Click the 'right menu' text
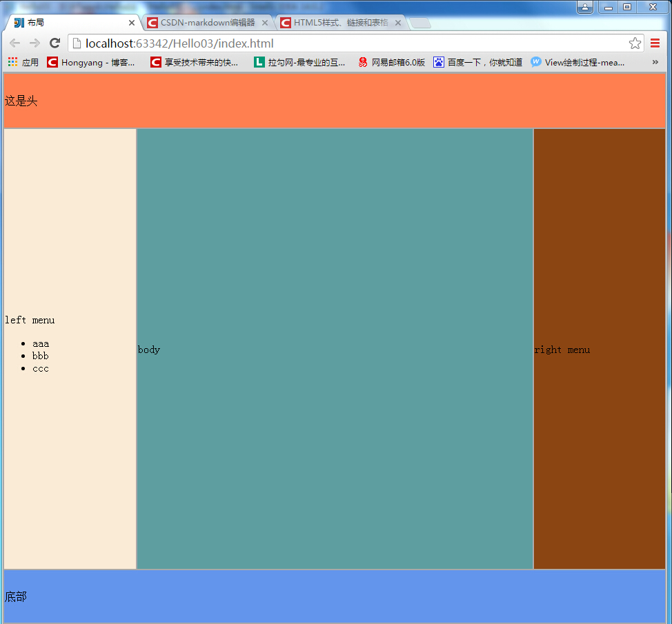This screenshot has width=672, height=624. click(x=562, y=350)
